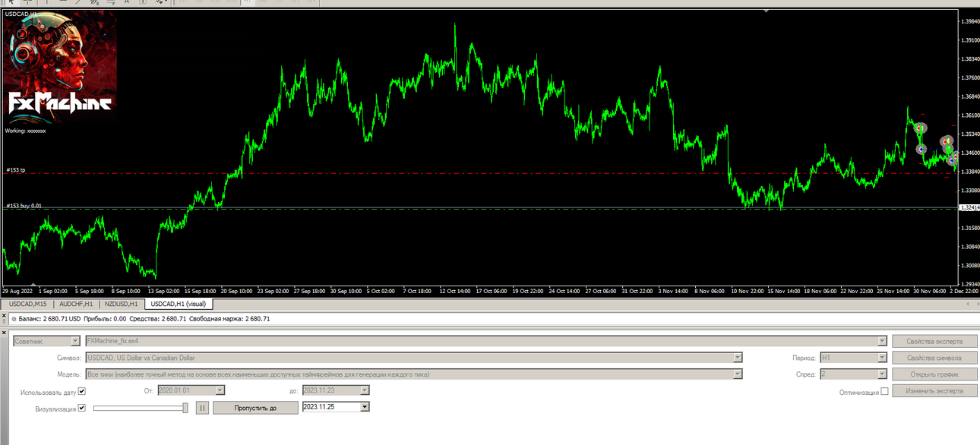Click the 'Средства: 2 680.71' value
980x445 pixels.
(158, 319)
